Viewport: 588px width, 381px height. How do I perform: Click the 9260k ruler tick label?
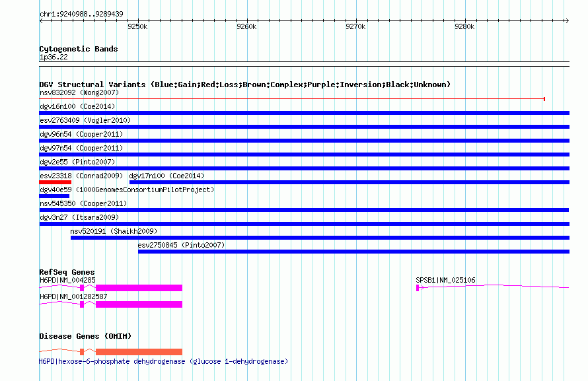click(246, 26)
